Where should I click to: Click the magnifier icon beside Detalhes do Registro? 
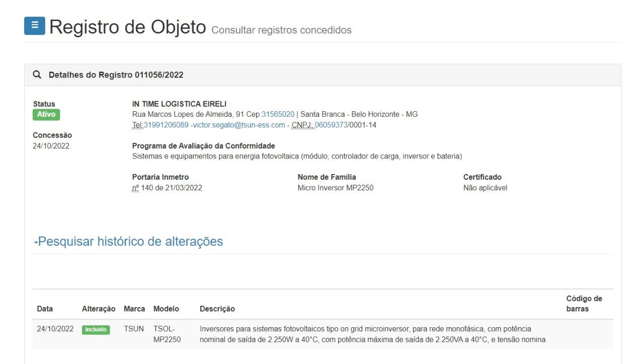[x=37, y=75]
